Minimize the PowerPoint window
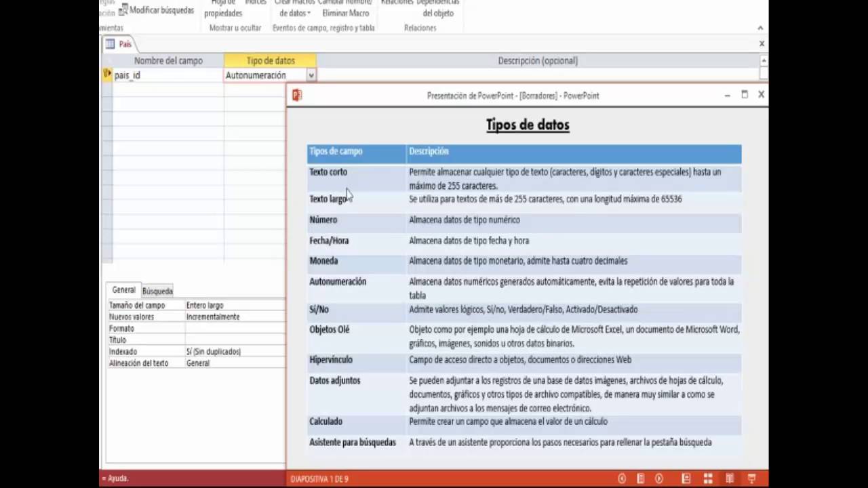 tap(727, 96)
